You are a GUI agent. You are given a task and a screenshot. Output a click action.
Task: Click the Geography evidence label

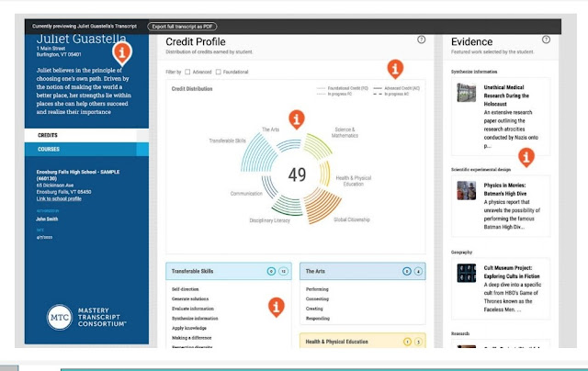[461, 253]
